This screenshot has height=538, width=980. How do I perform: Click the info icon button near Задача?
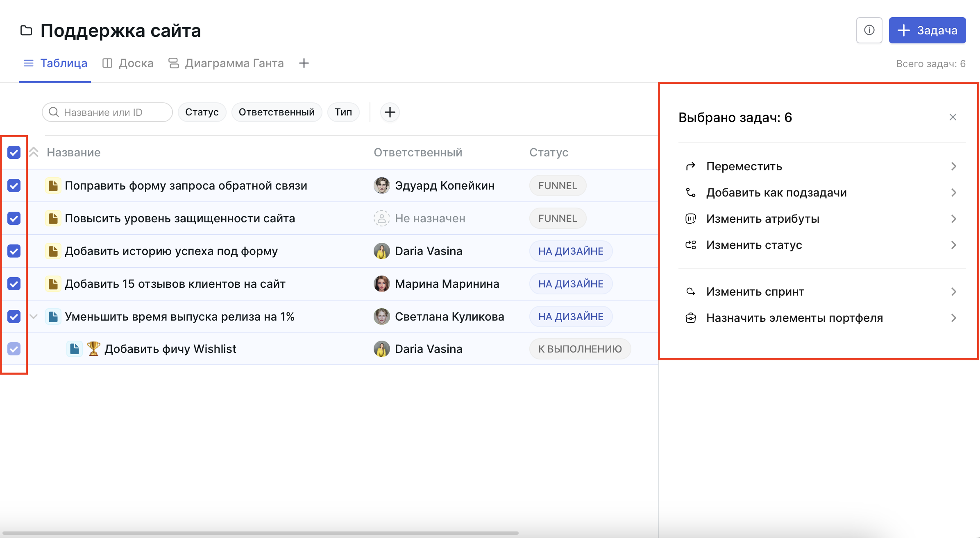tap(869, 30)
